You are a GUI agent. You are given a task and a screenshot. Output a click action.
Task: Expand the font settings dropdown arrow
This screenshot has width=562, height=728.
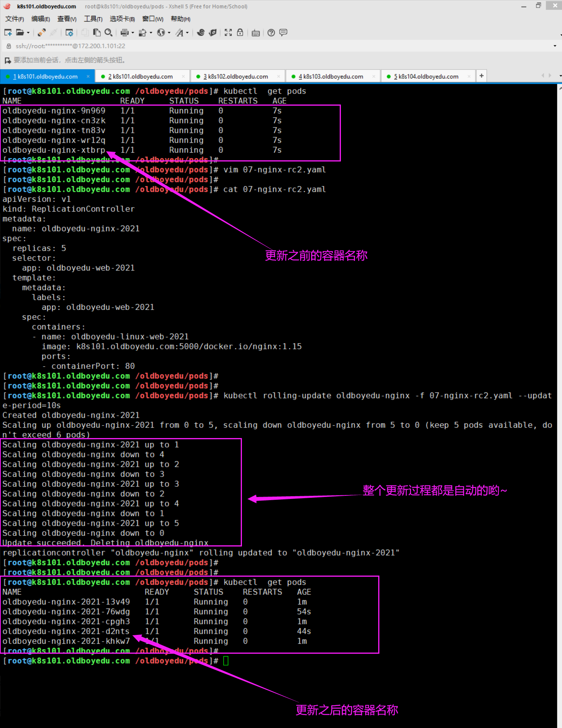(187, 33)
